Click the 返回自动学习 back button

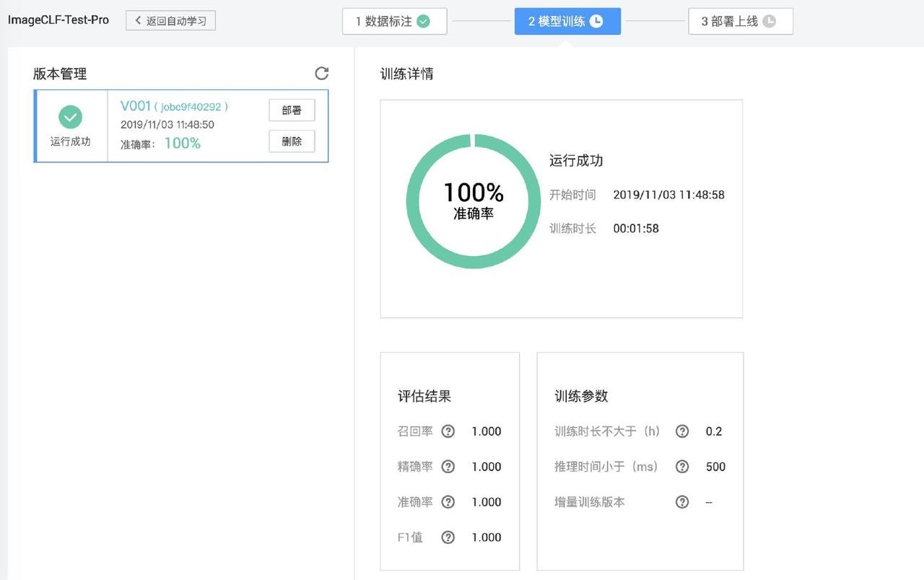(170, 21)
